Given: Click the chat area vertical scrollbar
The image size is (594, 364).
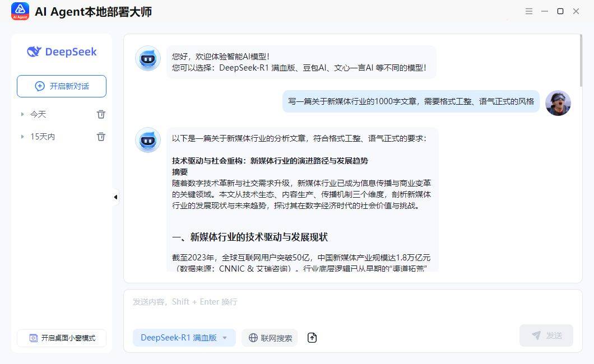Looking at the screenshot, I should tap(581, 60).
